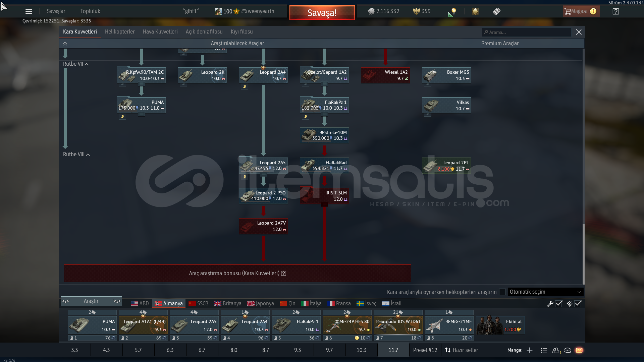The height and width of the screenshot is (362, 644).
Task: Expand the FlaRakPz 1 vehicle group
Action: 325,115
